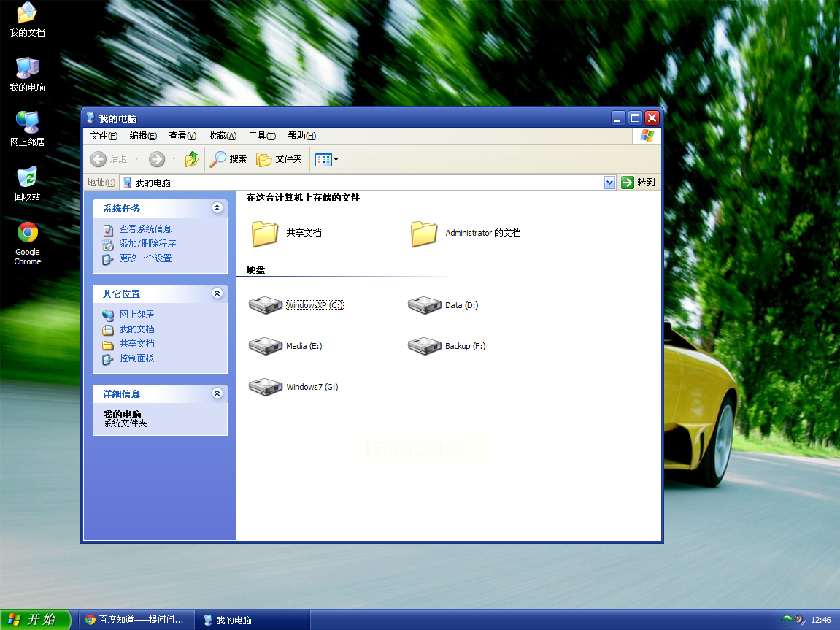Collapse the 其它位置 panel
Viewport: 840px width, 630px height.
pyautogui.click(x=217, y=293)
